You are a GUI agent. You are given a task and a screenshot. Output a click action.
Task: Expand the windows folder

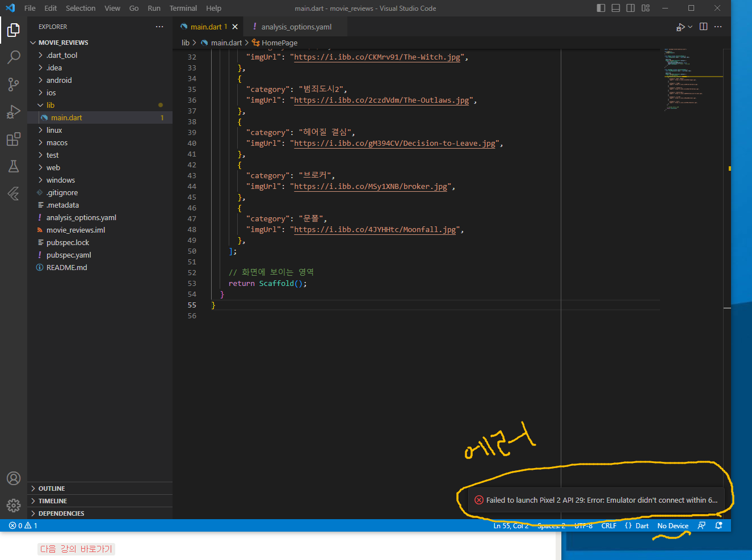tap(100, 180)
